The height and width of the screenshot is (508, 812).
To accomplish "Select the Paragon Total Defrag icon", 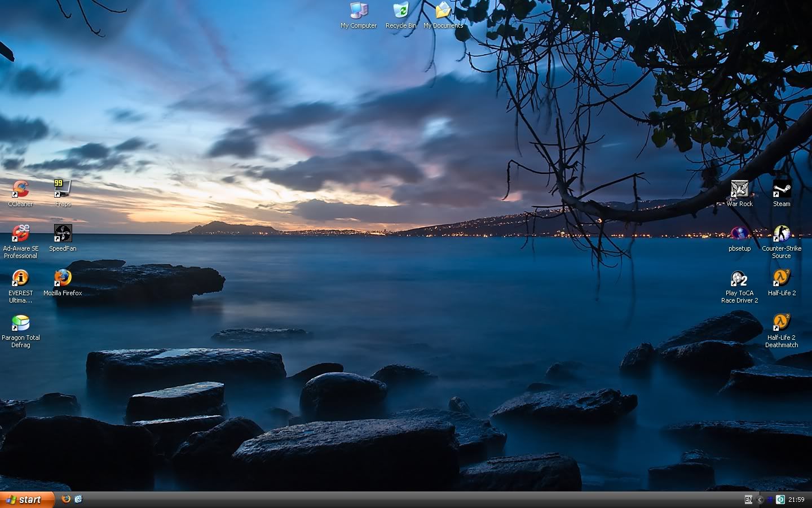I will pos(21,322).
